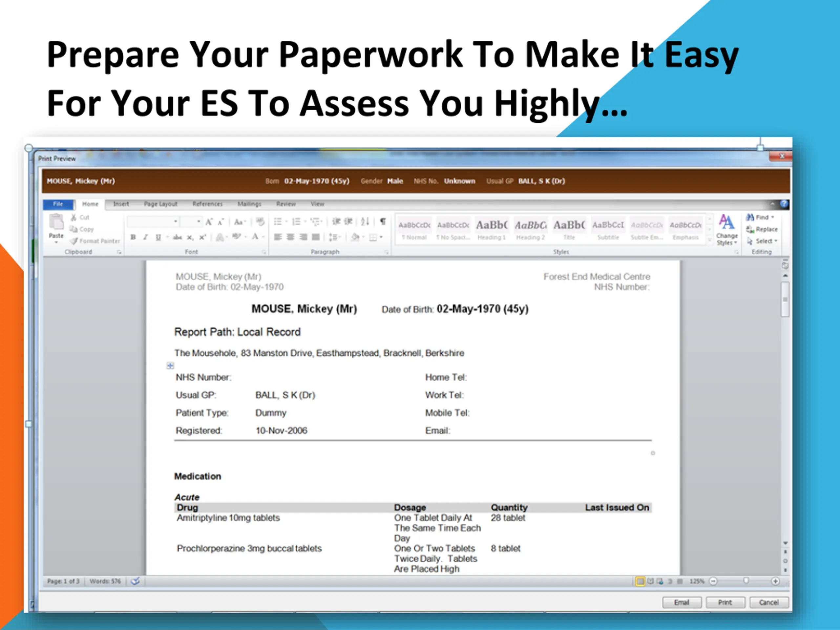
Task: Click the zoom slider handle
Action: 746,581
